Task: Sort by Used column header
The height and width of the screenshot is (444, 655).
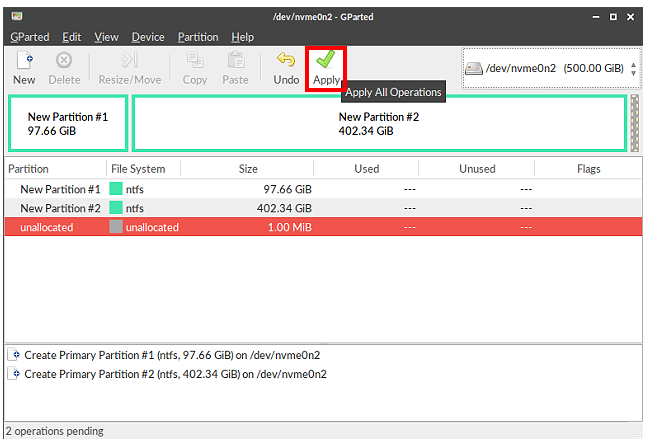Action: (366, 169)
